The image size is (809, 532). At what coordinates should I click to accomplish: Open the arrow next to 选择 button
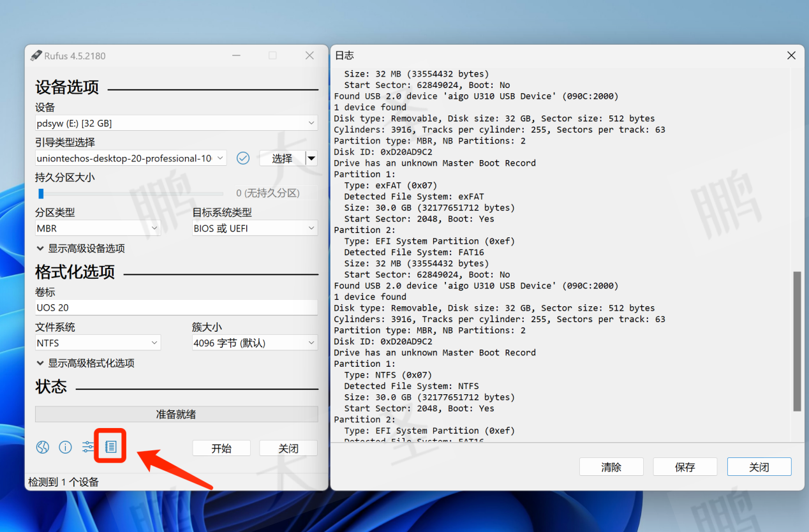click(x=311, y=158)
